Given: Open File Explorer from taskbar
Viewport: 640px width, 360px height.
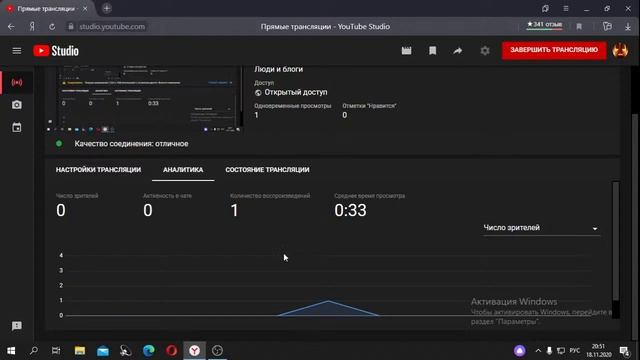Looking at the screenshot, I should 80,350.
